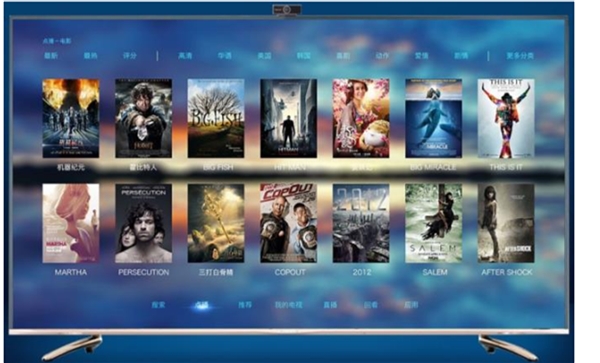The image size is (600, 363).
Task: Select the fire-themed first poster in top row
Action: 71,118
